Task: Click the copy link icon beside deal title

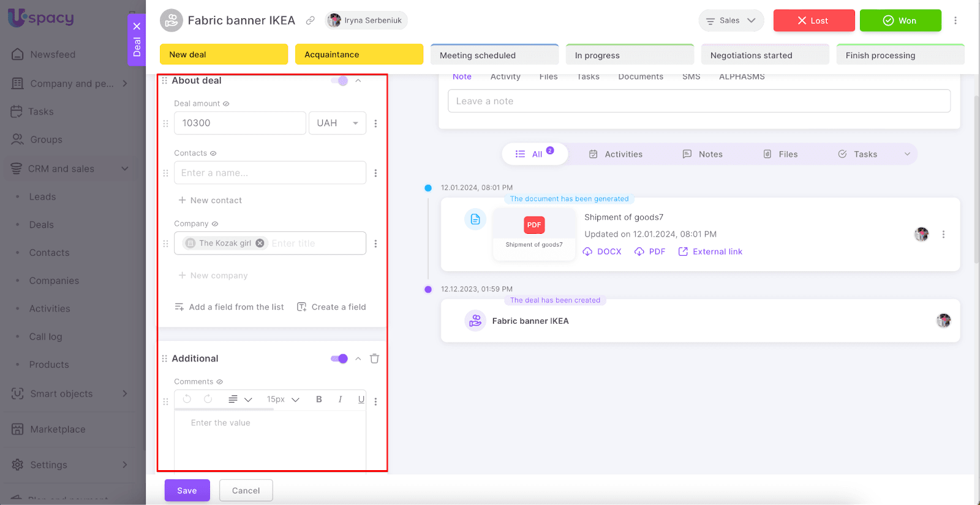Action: tap(311, 21)
